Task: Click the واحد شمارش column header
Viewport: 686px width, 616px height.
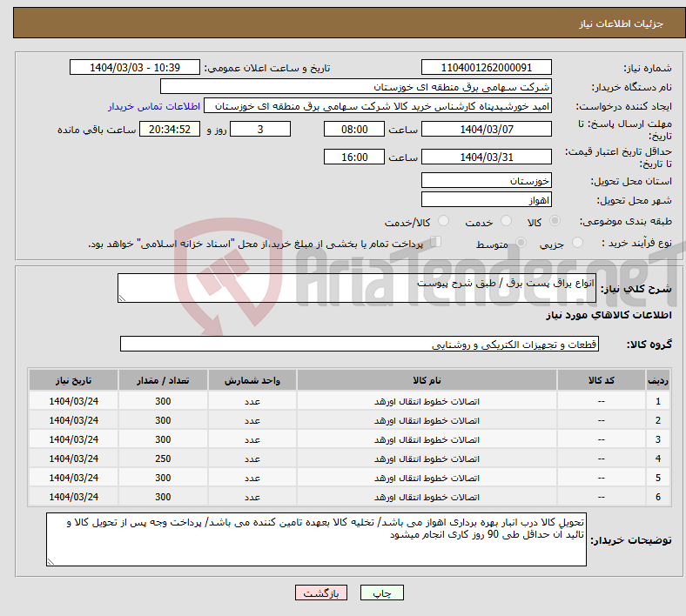Action: pyautogui.click(x=252, y=380)
